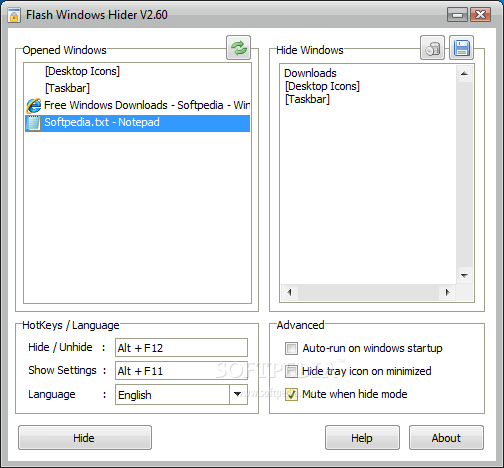This screenshot has height=468, width=504.
Task: Select Softpedia.txt - Notepad entry
Action: [x=137, y=123]
